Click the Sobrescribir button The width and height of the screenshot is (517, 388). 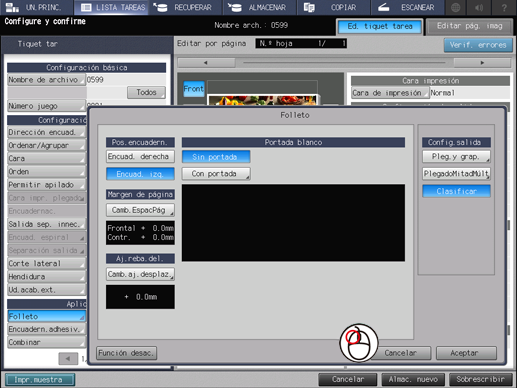(480, 380)
